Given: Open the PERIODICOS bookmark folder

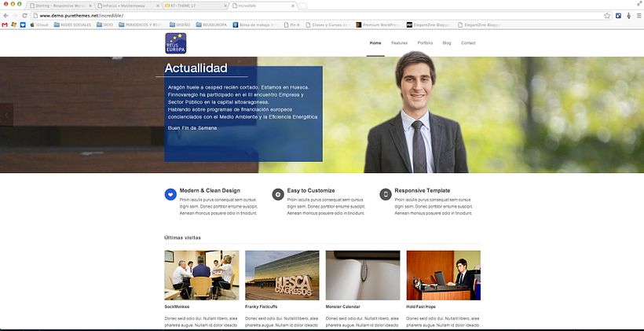Looking at the screenshot, I should 141,24.
